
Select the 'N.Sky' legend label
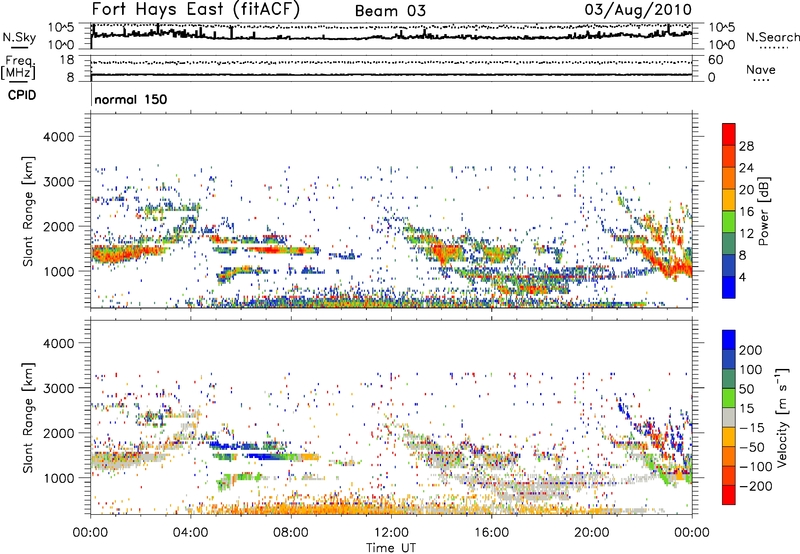click(19, 37)
